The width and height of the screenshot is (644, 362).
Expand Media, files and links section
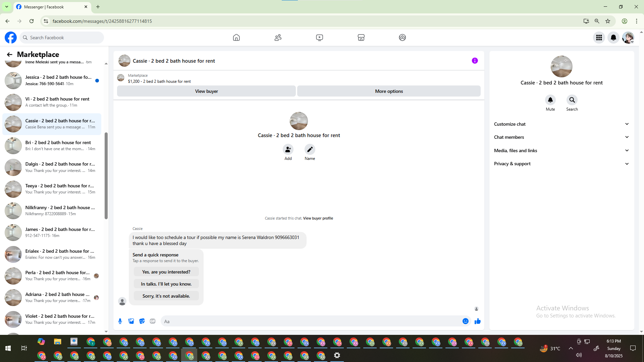pos(561,150)
